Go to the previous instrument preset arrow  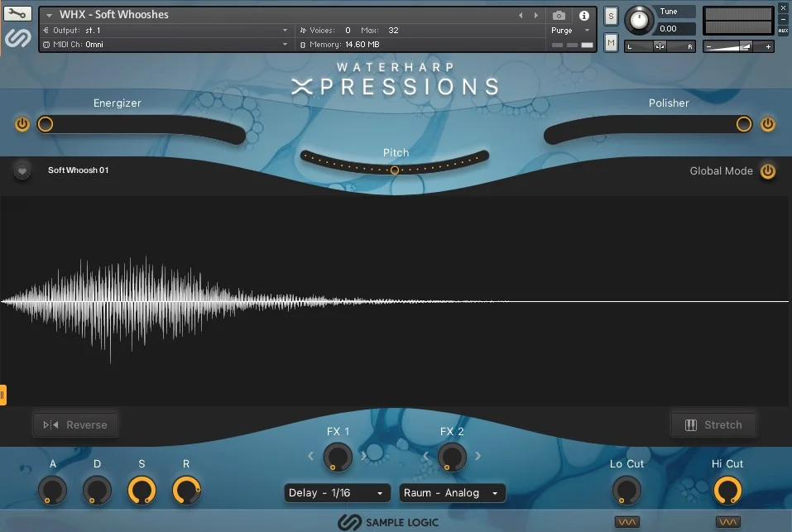521,16
